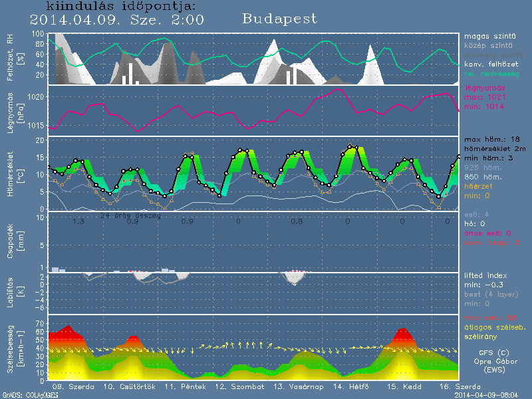The image size is (532, 399).
Task: Click the 'konv. felhőzet' legend entry
Action: (491, 65)
